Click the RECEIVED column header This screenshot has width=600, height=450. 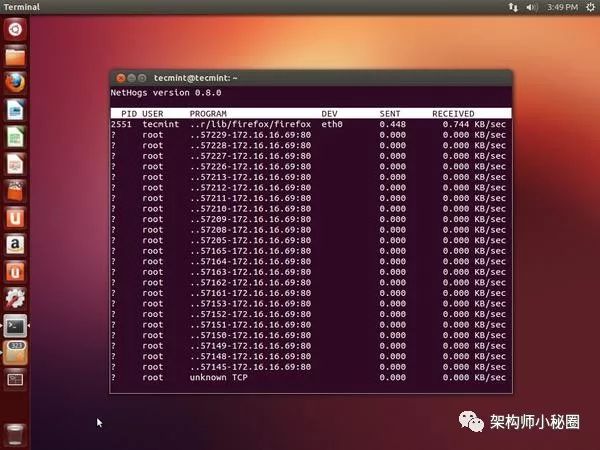453,114
